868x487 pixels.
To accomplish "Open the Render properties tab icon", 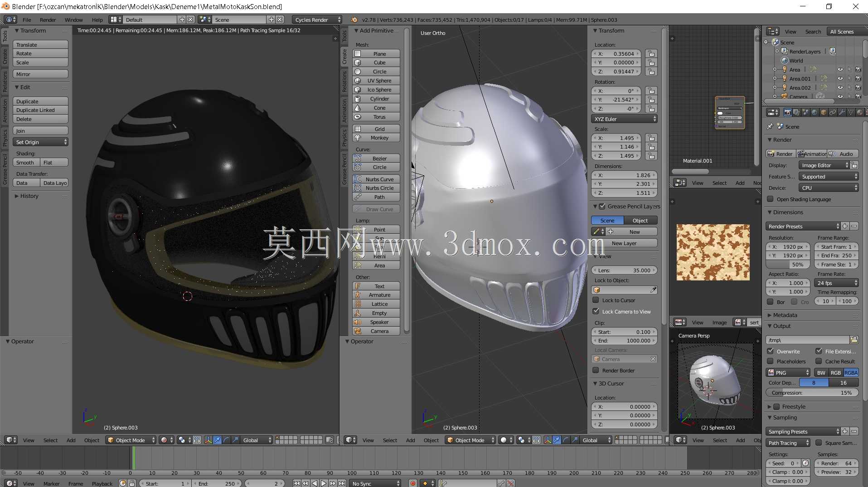I will [x=787, y=112].
